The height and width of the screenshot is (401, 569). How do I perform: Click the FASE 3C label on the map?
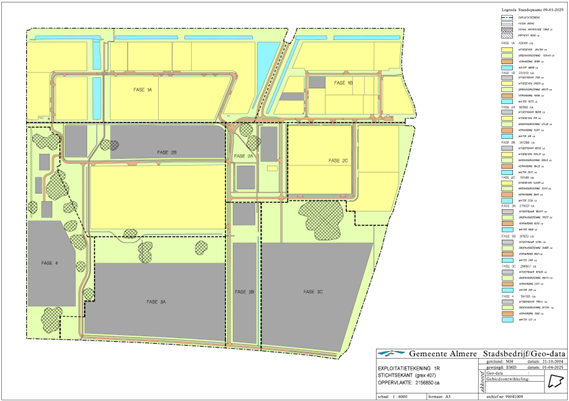pyautogui.click(x=313, y=292)
